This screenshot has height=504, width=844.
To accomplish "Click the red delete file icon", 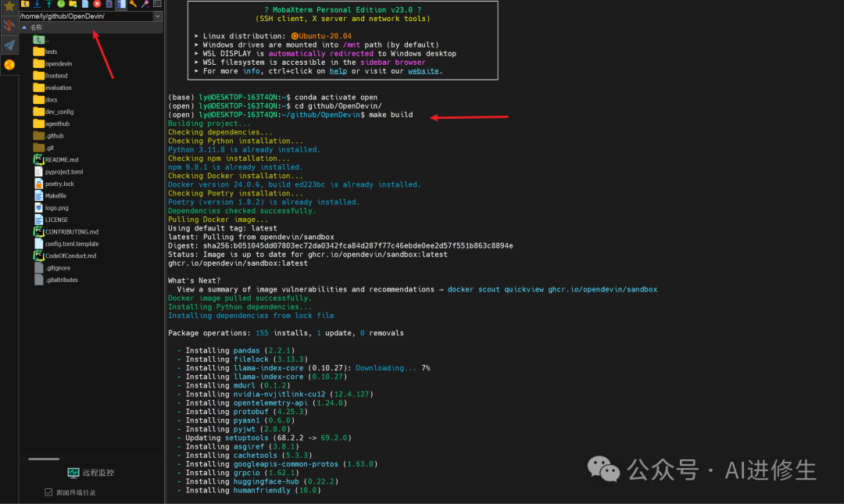I will pos(97,4).
